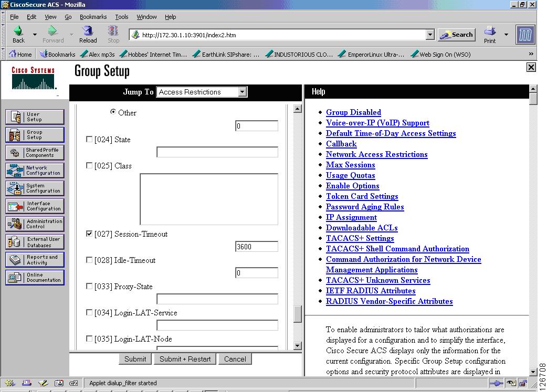Select the Other radio button
Viewport: 547px width, 392px height.
(113, 112)
